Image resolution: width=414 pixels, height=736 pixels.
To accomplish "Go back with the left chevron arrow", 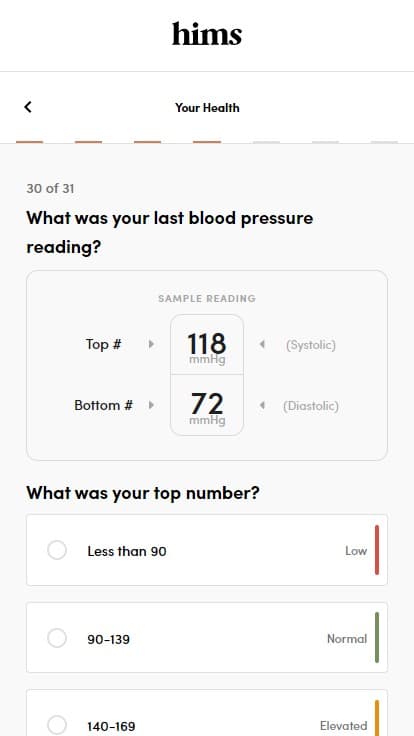I will 28,107.
